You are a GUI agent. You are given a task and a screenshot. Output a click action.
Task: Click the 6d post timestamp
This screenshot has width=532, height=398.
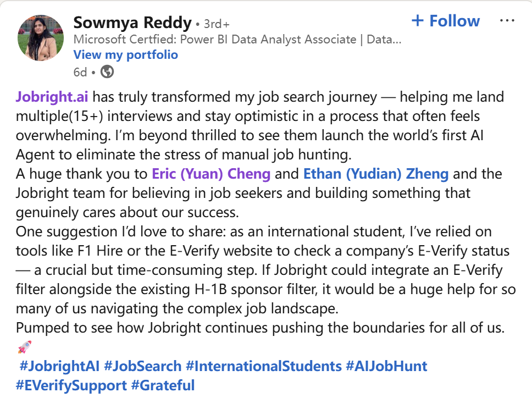pyautogui.click(x=80, y=72)
